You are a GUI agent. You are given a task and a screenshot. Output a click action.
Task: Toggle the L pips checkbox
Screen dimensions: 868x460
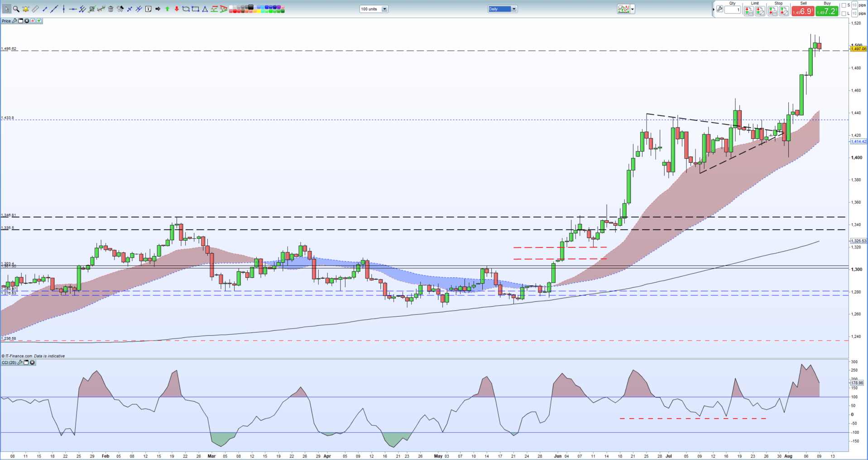[844, 14]
